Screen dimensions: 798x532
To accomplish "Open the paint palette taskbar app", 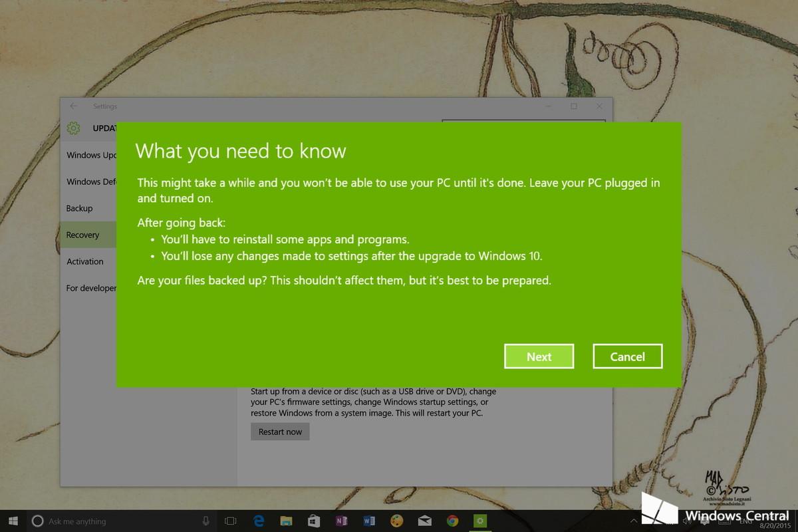I will 396,521.
